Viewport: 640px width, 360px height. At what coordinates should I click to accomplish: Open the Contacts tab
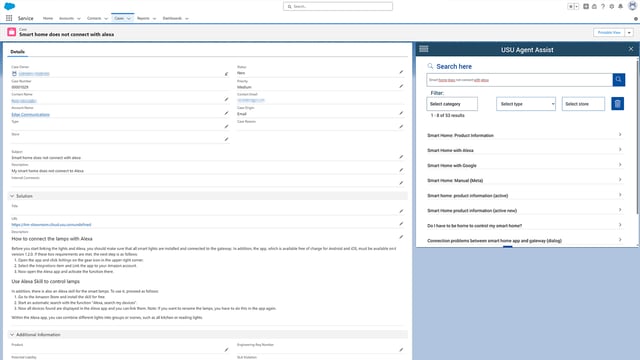tap(94, 18)
